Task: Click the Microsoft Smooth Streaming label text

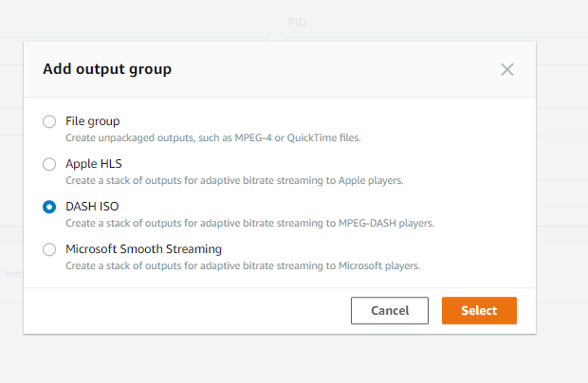Action: pos(143,249)
